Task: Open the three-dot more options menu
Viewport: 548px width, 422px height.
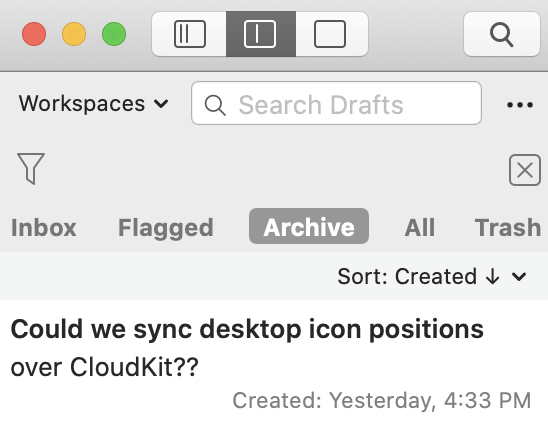Action: (x=520, y=104)
